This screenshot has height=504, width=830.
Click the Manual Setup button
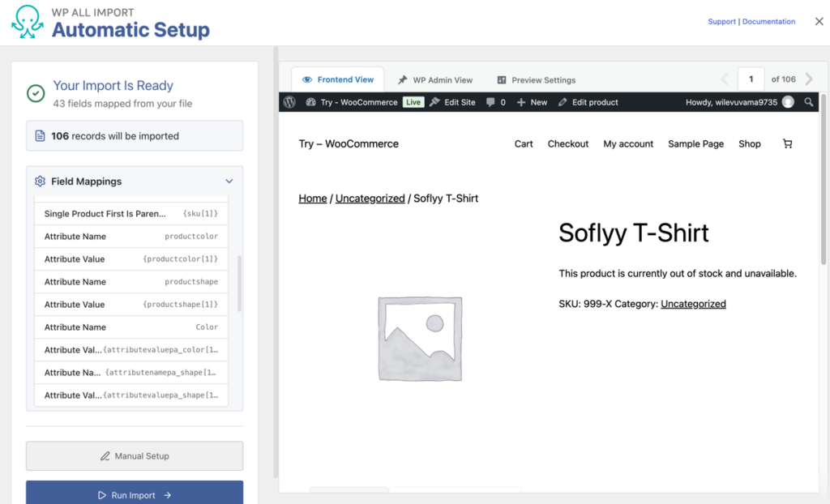pos(135,456)
